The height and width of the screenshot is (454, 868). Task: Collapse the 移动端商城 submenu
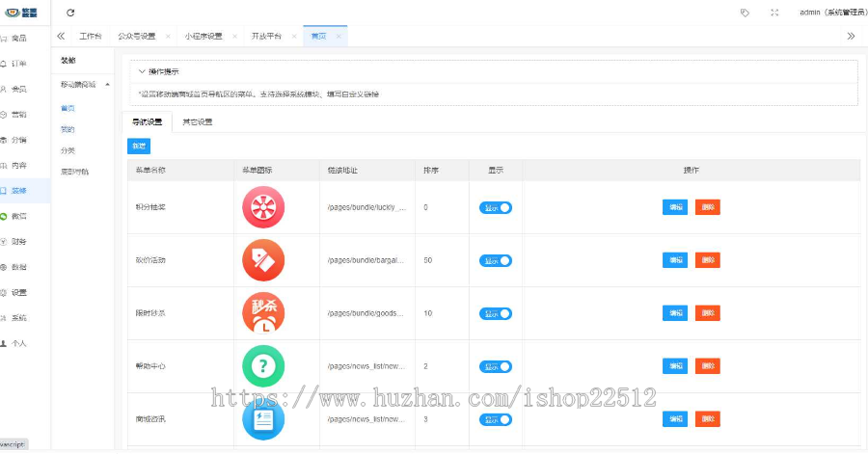107,85
